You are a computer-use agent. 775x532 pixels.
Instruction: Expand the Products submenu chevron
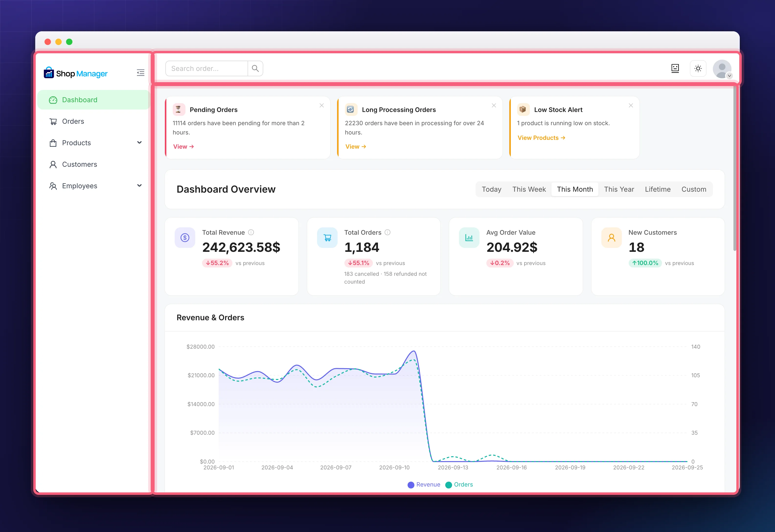[139, 143]
